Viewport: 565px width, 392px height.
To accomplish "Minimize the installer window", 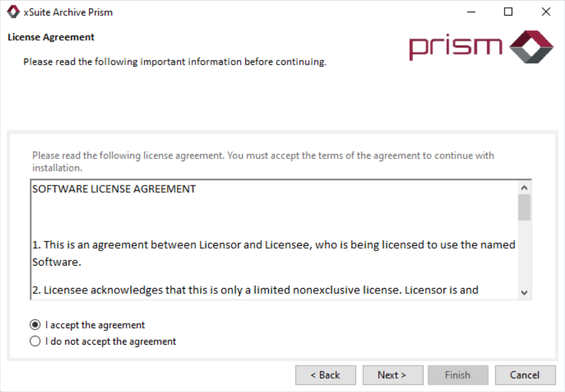I will [x=471, y=12].
